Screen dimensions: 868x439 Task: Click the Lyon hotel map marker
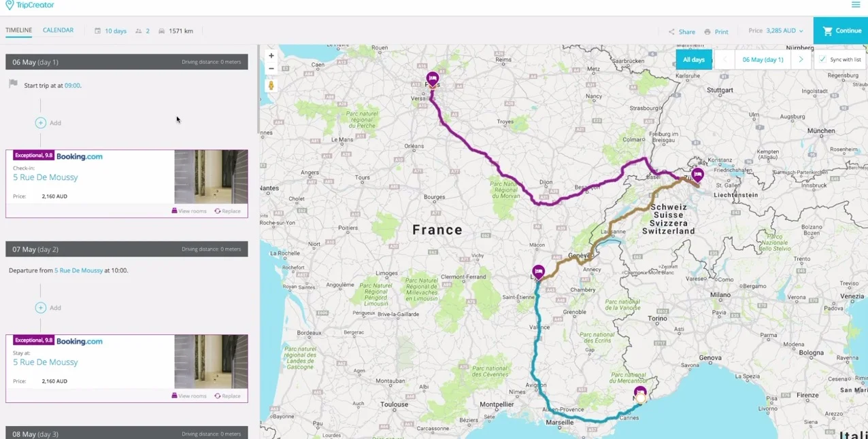tap(538, 273)
